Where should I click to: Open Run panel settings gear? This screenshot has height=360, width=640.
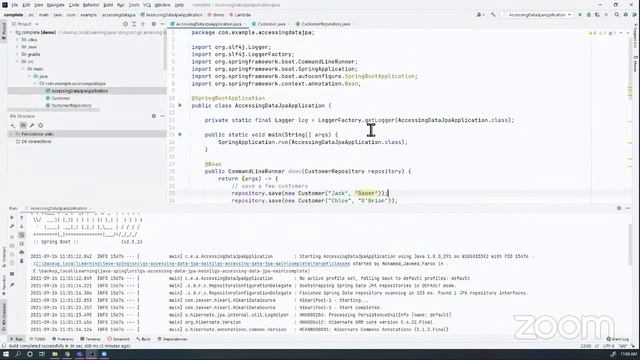tap(619, 208)
